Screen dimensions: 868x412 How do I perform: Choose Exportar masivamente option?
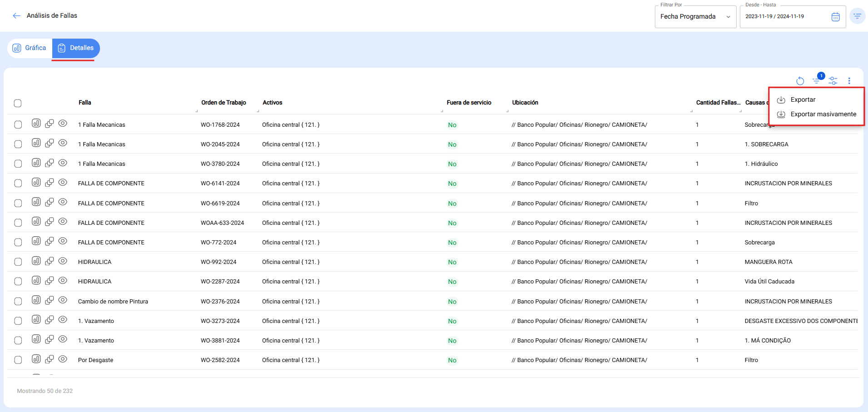(823, 114)
